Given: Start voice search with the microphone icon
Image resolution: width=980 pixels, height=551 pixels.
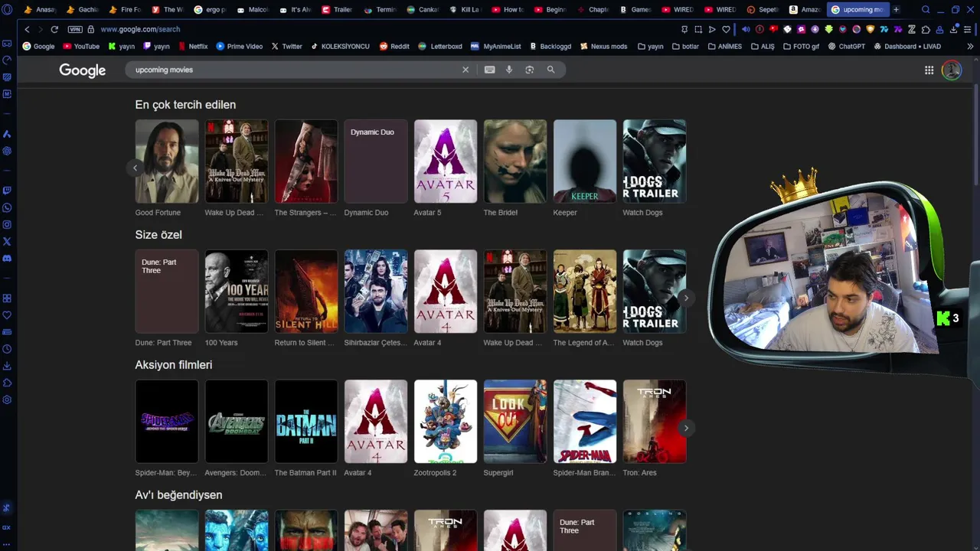Looking at the screenshot, I should 509,70.
